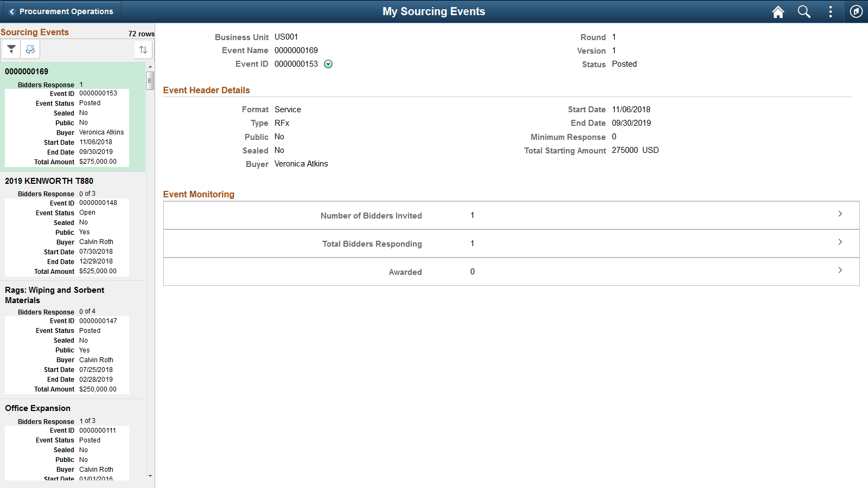Expand the Event ID related actions chevron
Viewport: 868px width, 488px height.
pos(328,64)
